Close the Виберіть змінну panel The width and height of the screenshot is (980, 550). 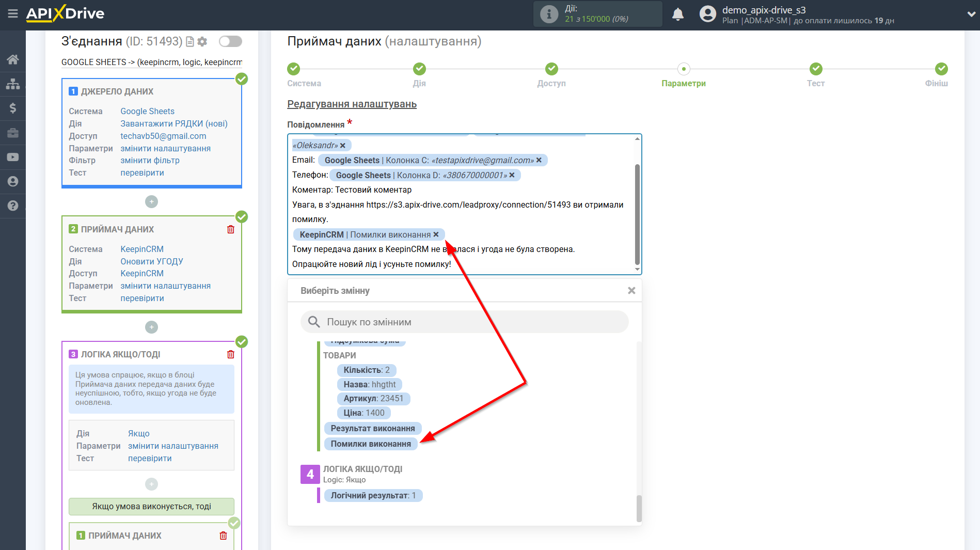click(631, 291)
